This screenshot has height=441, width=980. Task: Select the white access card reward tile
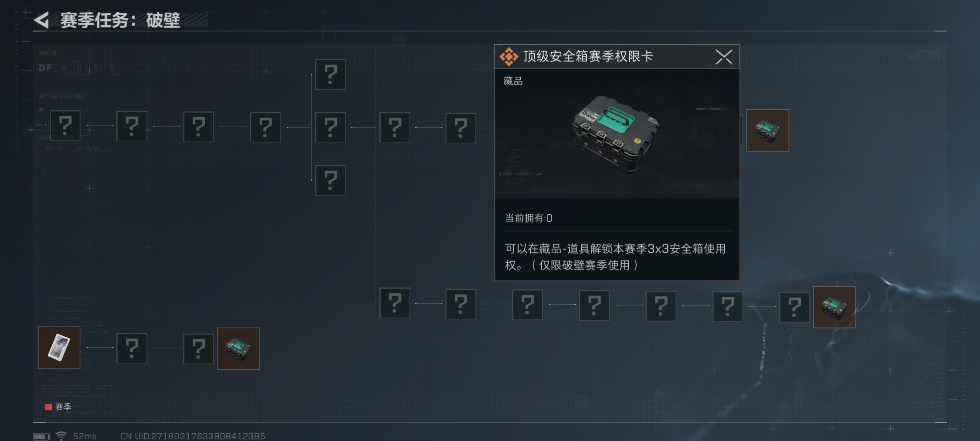point(59,347)
